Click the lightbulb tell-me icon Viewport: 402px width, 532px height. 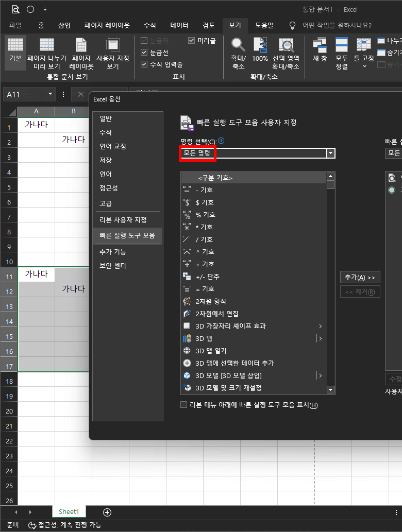click(x=292, y=25)
